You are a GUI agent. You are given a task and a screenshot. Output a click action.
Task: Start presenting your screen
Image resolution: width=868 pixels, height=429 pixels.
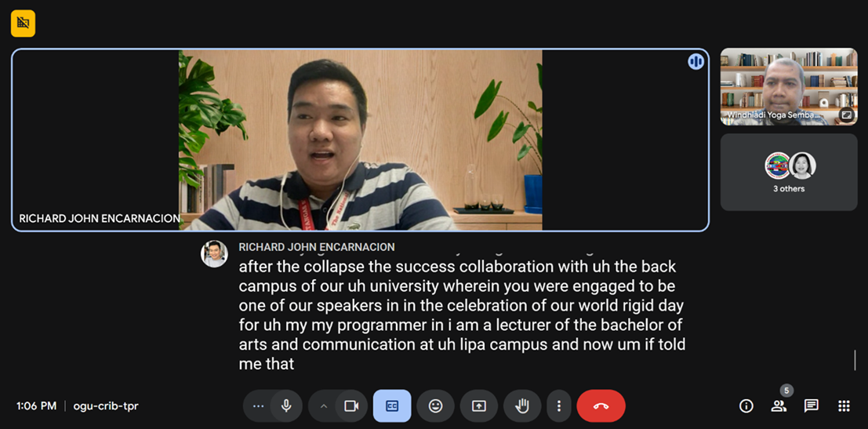pyautogui.click(x=479, y=406)
